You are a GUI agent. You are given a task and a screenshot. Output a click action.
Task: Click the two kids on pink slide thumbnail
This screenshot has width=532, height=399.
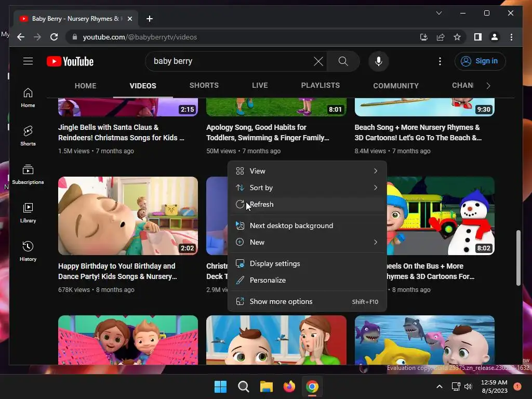128,340
